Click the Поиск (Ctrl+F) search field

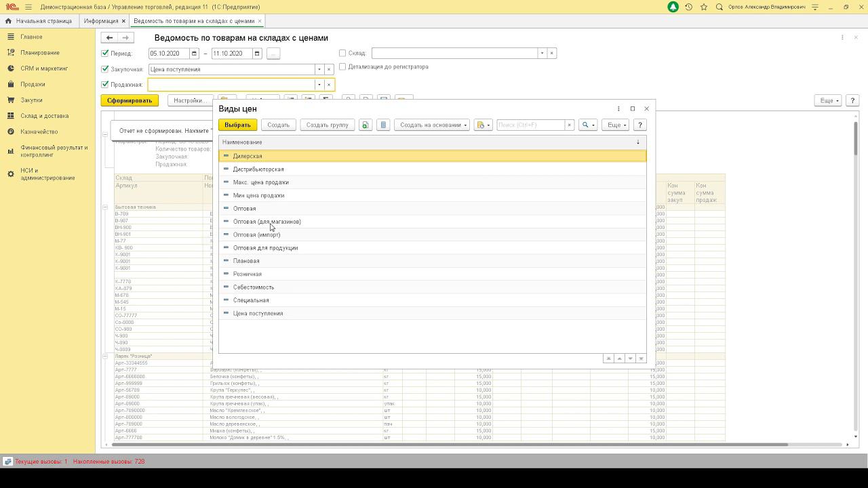pyautogui.click(x=530, y=125)
